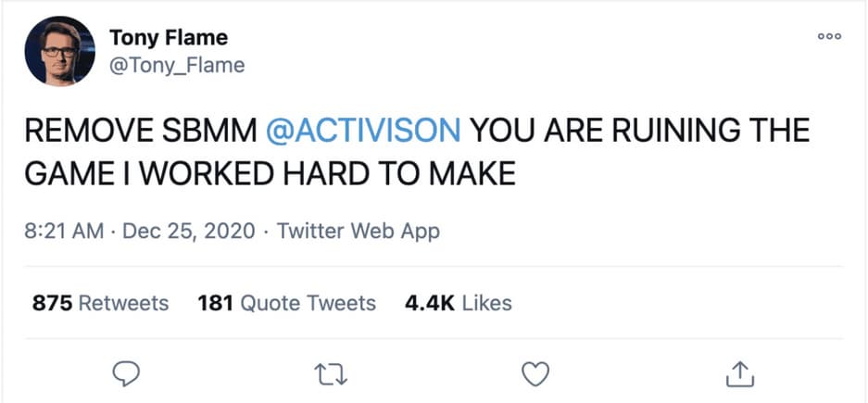The image size is (868, 403).
Task: Click the word "Retweets" in the stats row
Action: [122, 303]
